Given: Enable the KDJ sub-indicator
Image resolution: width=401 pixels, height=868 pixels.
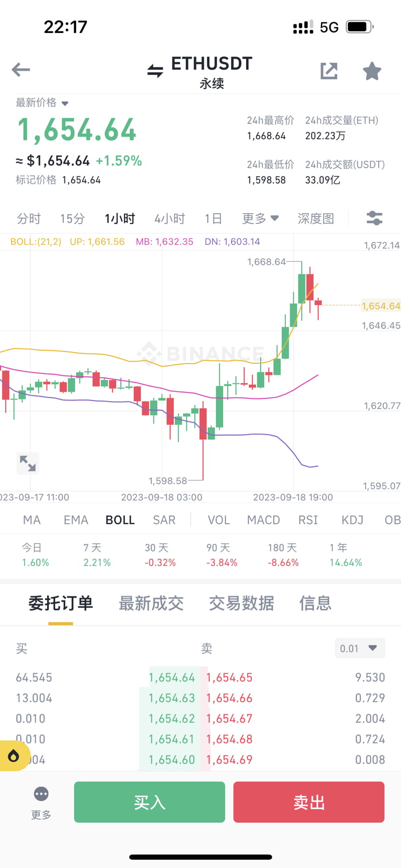Looking at the screenshot, I should (x=353, y=520).
